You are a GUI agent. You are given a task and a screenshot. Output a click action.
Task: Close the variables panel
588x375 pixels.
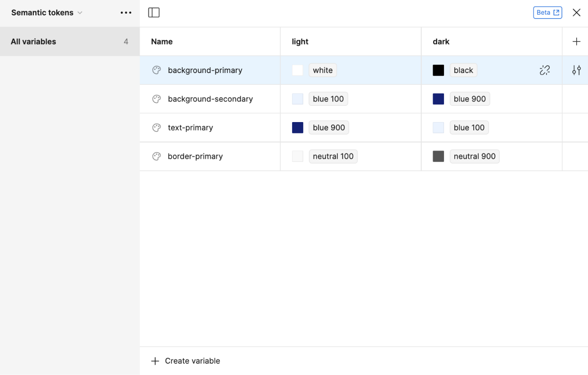576,13
